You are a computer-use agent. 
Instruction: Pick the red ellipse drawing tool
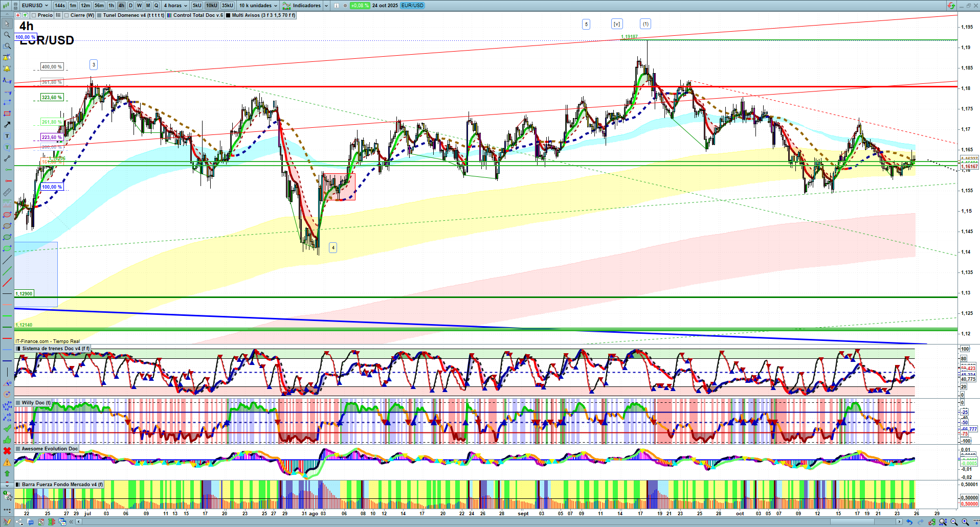pyautogui.click(x=7, y=215)
